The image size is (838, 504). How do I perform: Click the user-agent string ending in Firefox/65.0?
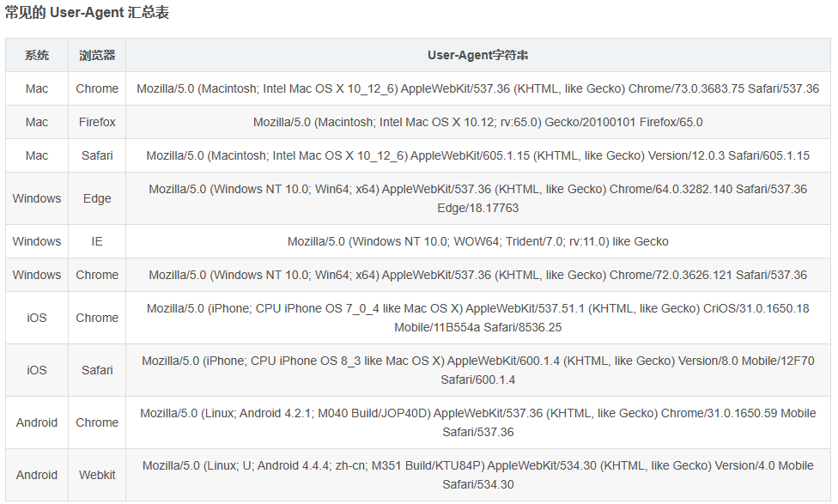click(x=477, y=122)
